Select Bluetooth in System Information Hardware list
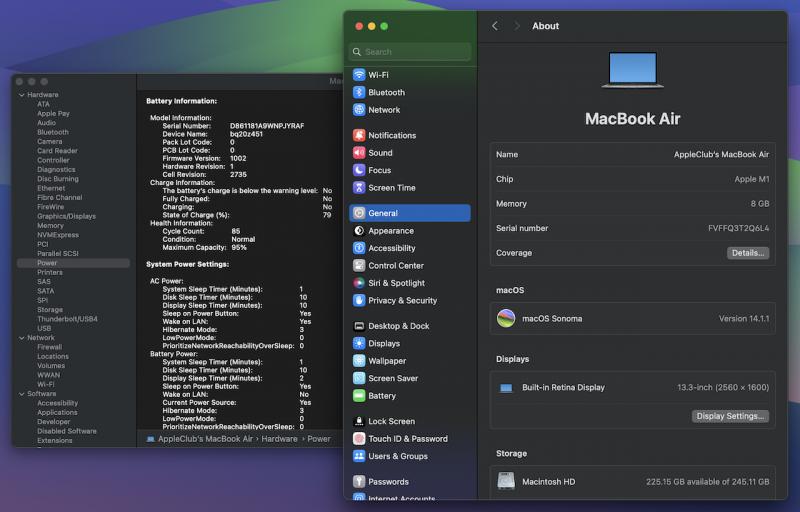The width and height of the screenshot is (800, 512). [53, 132]
